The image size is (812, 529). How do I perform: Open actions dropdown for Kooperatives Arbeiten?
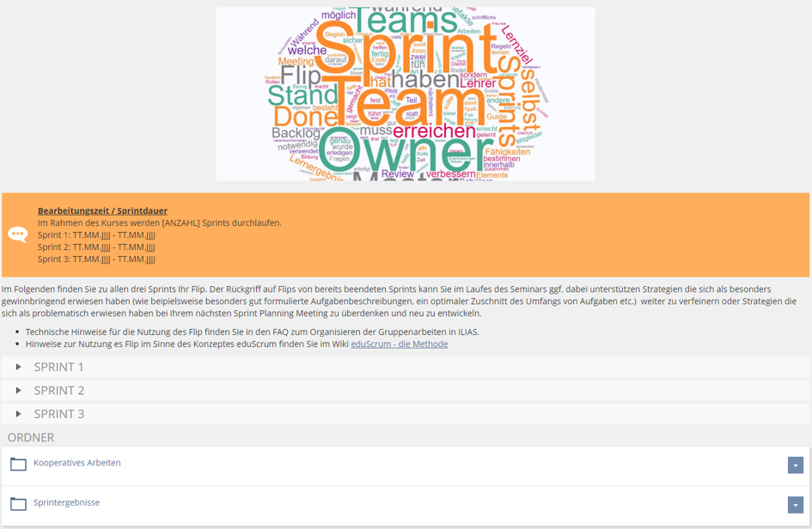point(795,465)
